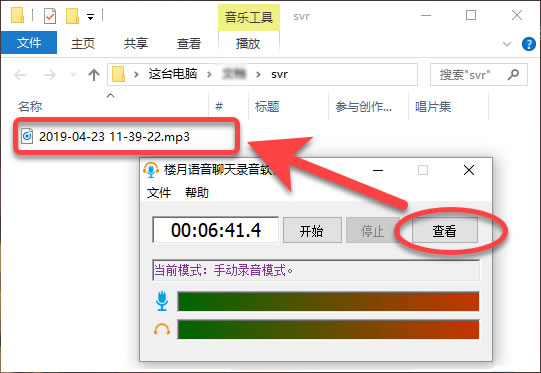Screen dimensions: 541x373
Task: Expand the chevron before svr
Action: point(258,74)
